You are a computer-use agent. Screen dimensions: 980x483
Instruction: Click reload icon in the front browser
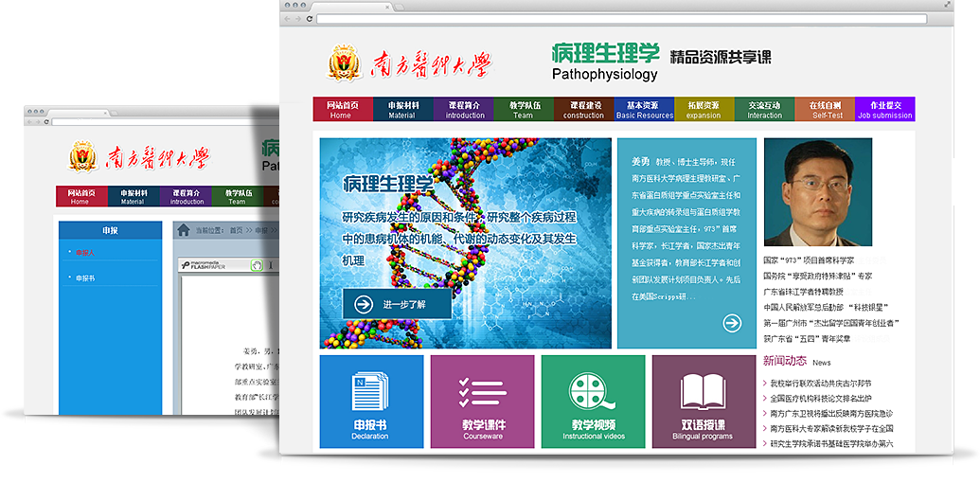309,19
